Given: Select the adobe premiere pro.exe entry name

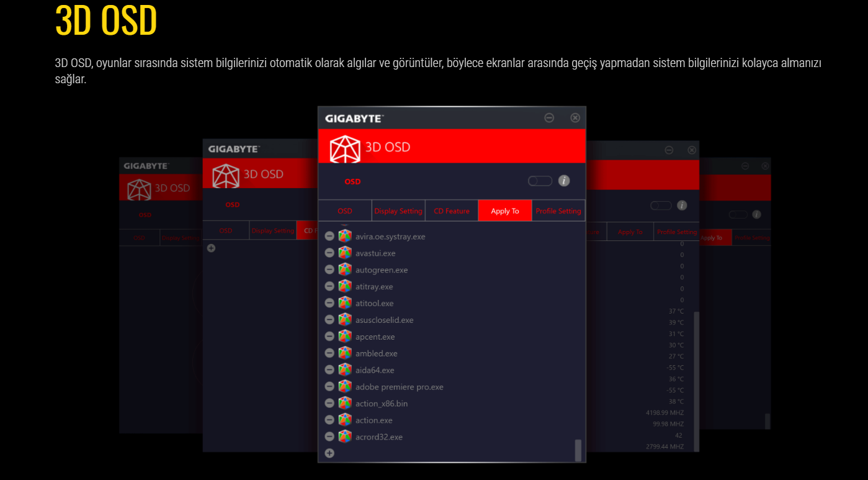Looking at the screenshot, I should pos(400,387).
